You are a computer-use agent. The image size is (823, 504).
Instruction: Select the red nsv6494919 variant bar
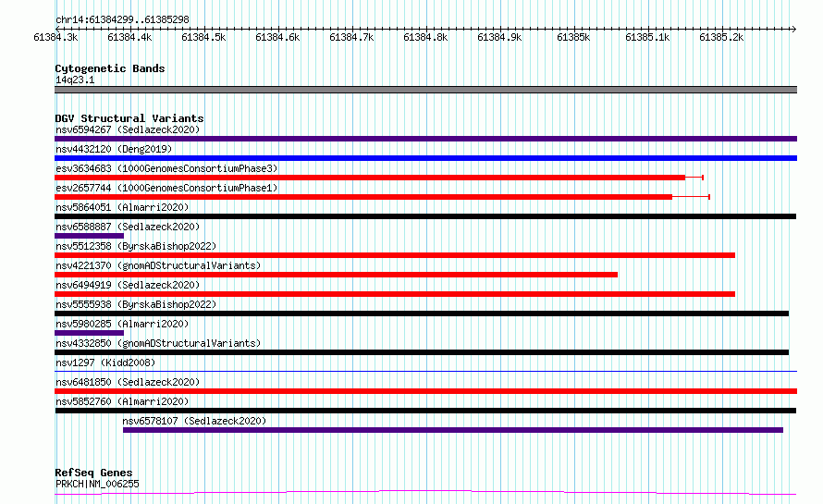click(x=395, y=294)
